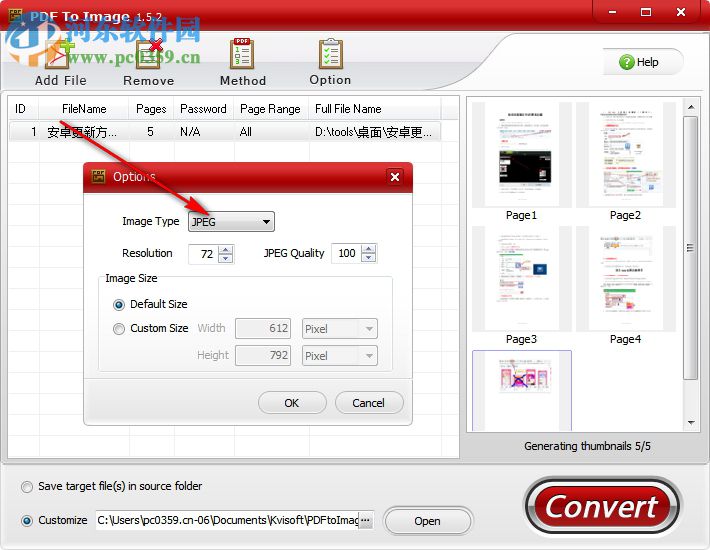The width and height of the screenshot is (710, 550).
Task: Click the Open folder button
Action: (427, 521)
